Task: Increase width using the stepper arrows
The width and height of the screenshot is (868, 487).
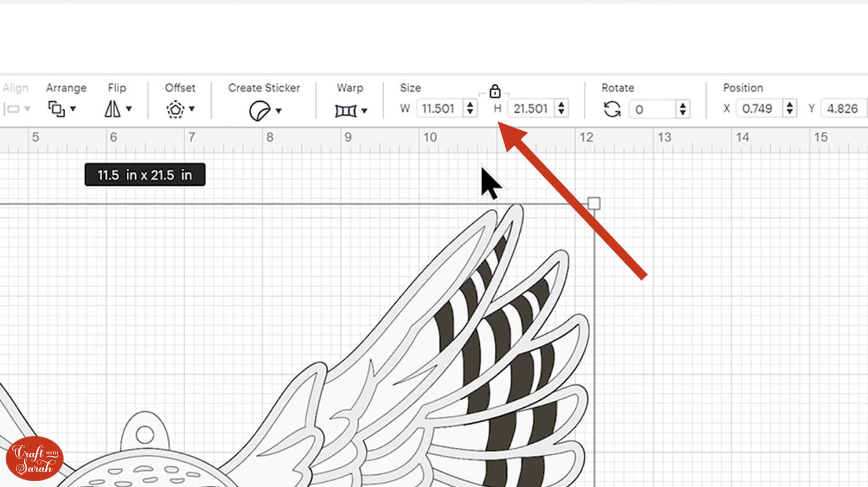Action: point(470,104)
